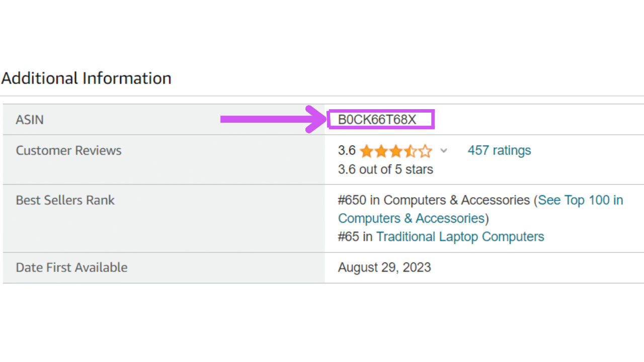Expand the rating breakdown chevron

point(444,150)
